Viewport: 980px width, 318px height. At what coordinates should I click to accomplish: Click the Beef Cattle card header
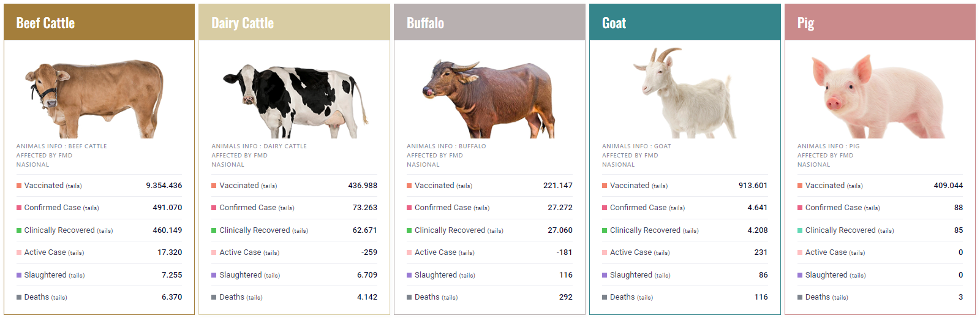point(99,23)
